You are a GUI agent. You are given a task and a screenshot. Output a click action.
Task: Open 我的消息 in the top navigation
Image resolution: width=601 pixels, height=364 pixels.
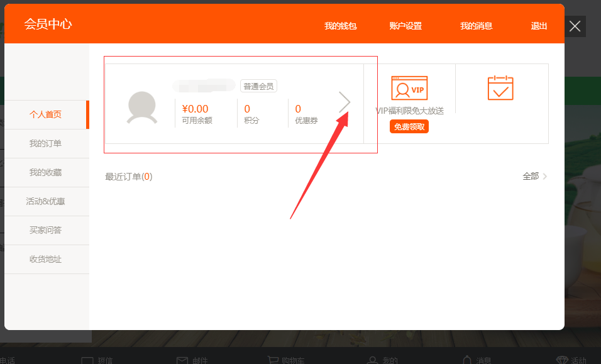coord(476,26)
